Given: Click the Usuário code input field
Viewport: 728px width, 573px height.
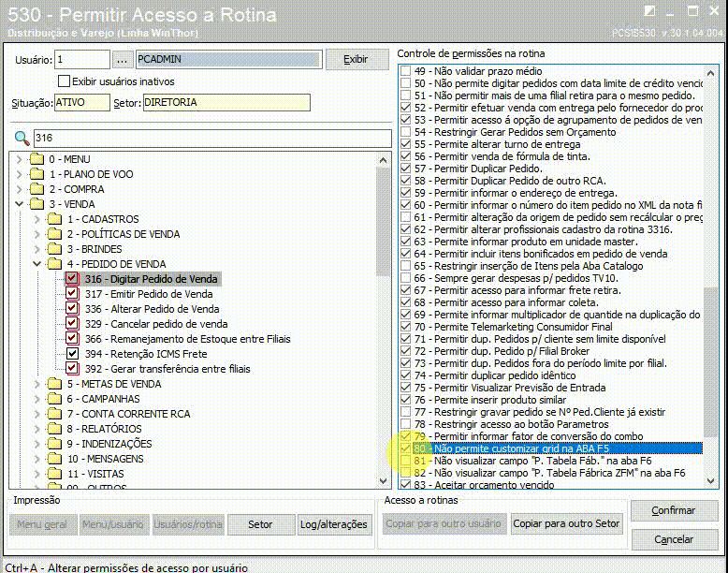Looking at the screenshot, I should pyautogui.click(x=82, y=60).
